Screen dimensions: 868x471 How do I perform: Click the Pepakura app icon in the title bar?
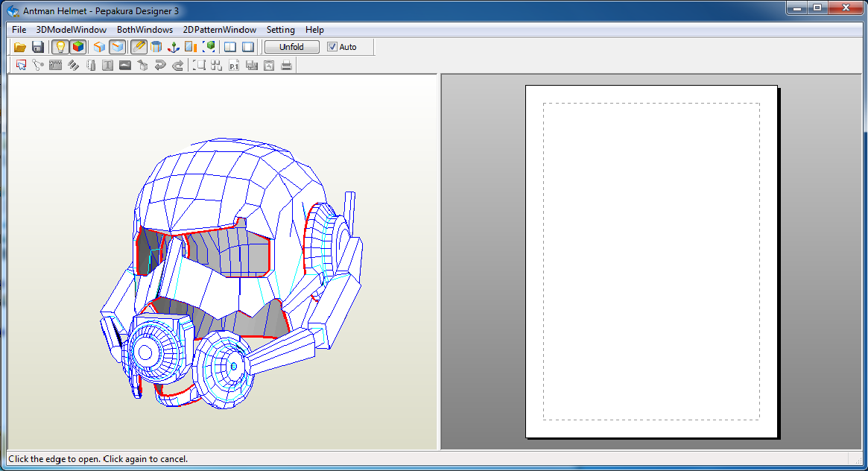tap(13, 10)
